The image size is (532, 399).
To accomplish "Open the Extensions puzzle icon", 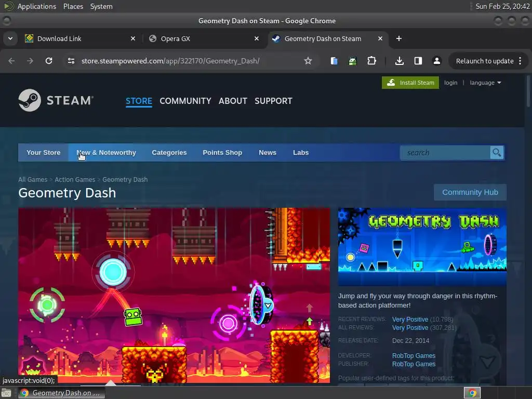I will [x=371, y=61].
